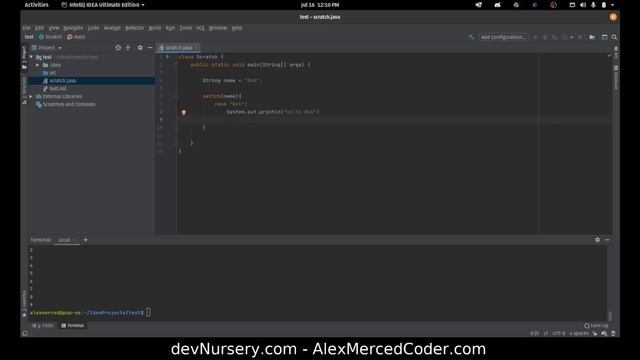
Task: Click UTF-8 encoding in status bar
Action: tap(559, 333)
